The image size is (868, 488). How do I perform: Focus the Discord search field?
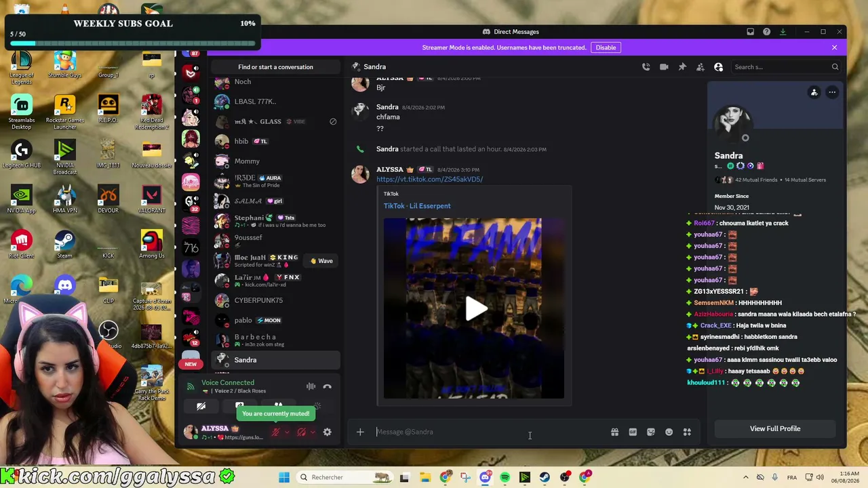click(787, 67)
